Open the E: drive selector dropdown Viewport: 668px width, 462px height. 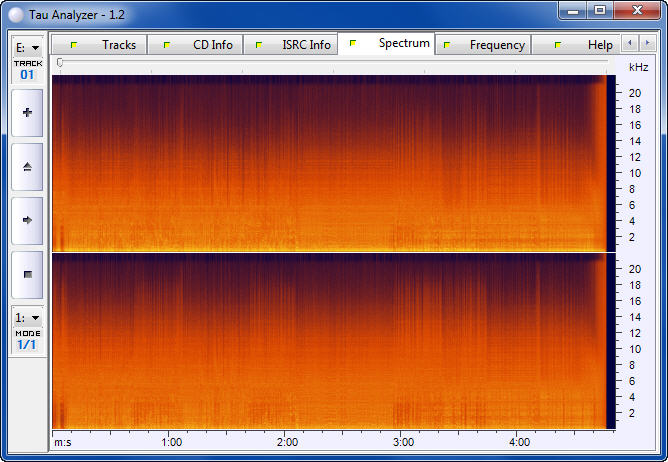pyautogui.click(x=27, y=47)
